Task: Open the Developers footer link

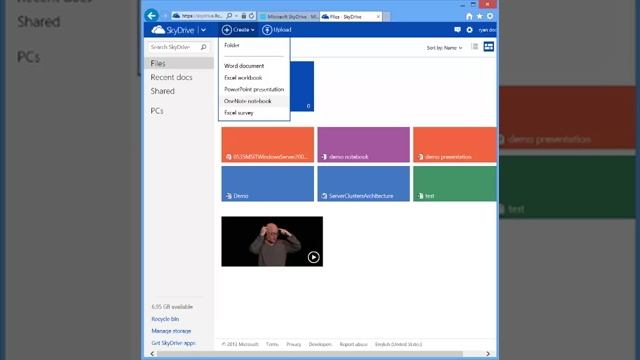Action: coord(320,344)
